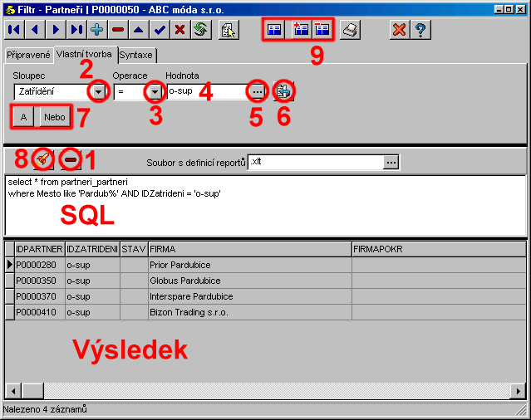Click the blue checkmark post icon
531x420 pixels.
[160, 29]
